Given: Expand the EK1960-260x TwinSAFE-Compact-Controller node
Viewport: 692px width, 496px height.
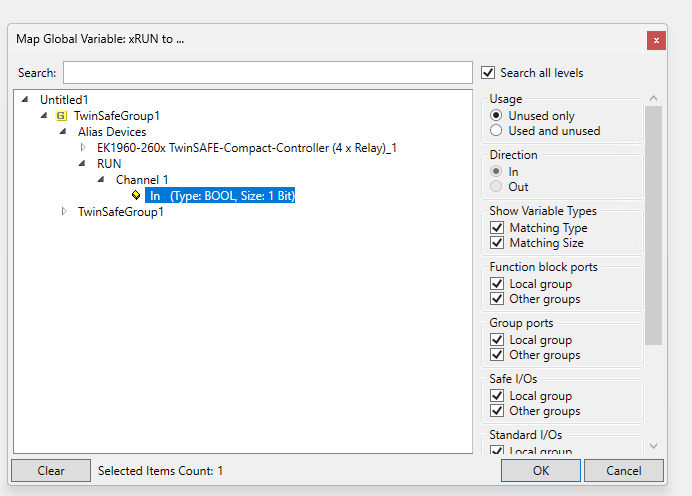Looking at the screenshot, I should pyautogui.click(x=83, y=147).
